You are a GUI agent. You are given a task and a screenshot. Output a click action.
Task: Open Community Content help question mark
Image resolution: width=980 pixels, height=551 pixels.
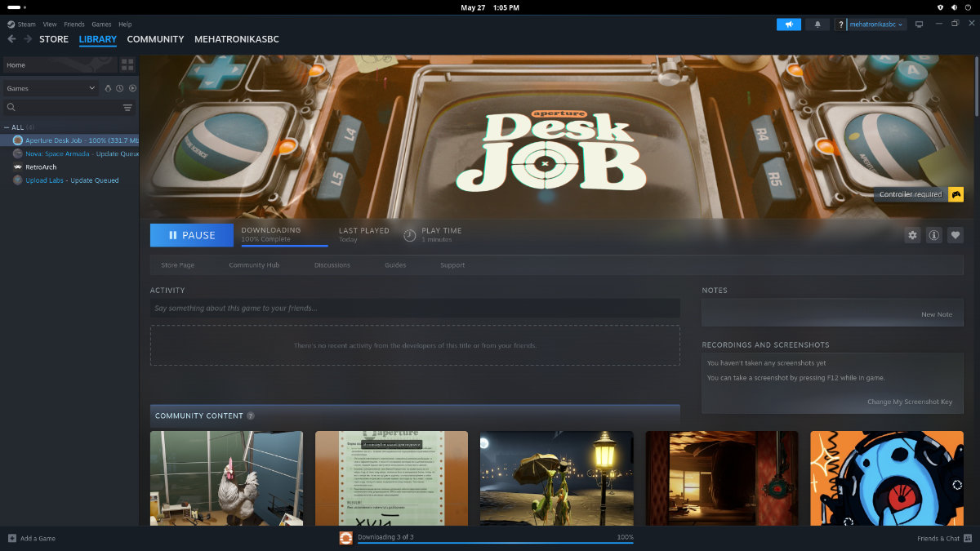[250, 416]
